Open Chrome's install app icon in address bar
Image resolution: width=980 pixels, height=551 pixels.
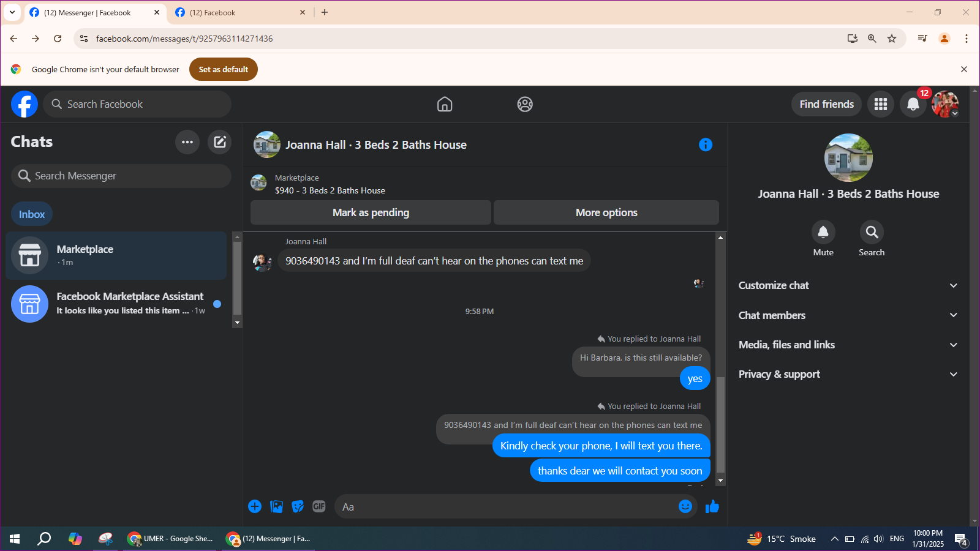(x=853, y=39)
